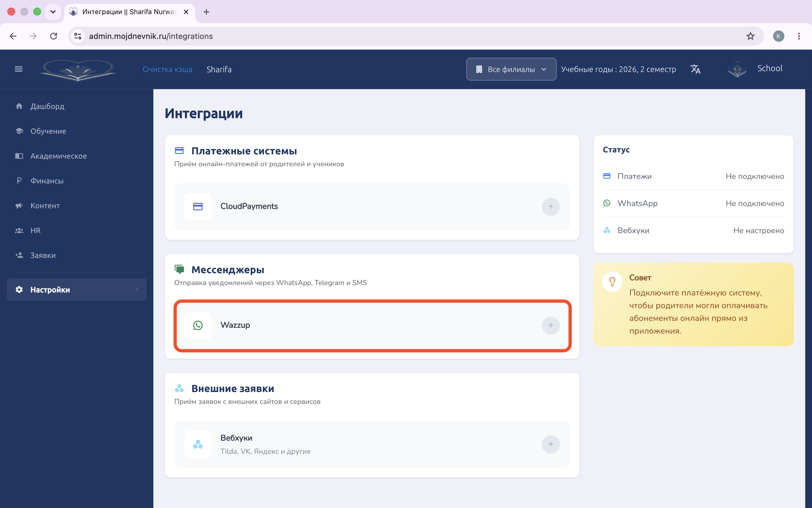
Task: Add Wazzup integration with plus button
Action: click(x=551, y=325)
